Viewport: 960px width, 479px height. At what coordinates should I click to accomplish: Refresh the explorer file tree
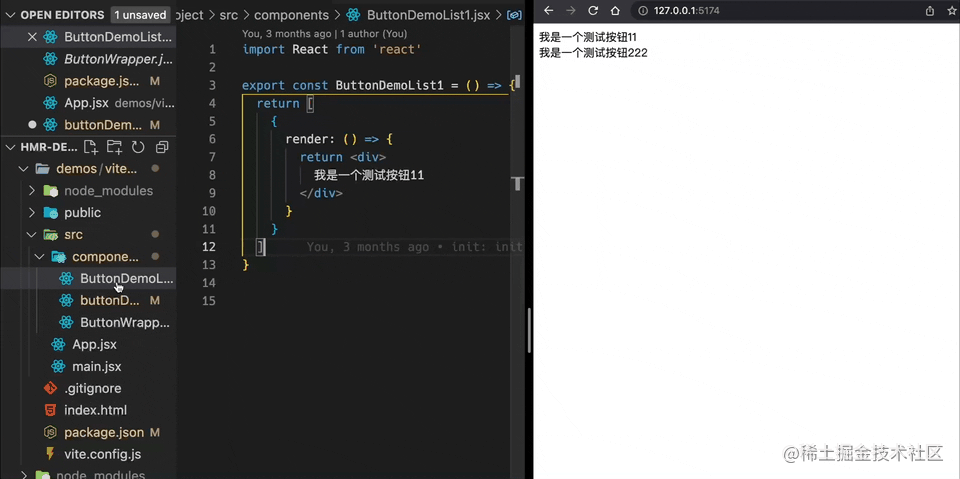coord(138,147)
